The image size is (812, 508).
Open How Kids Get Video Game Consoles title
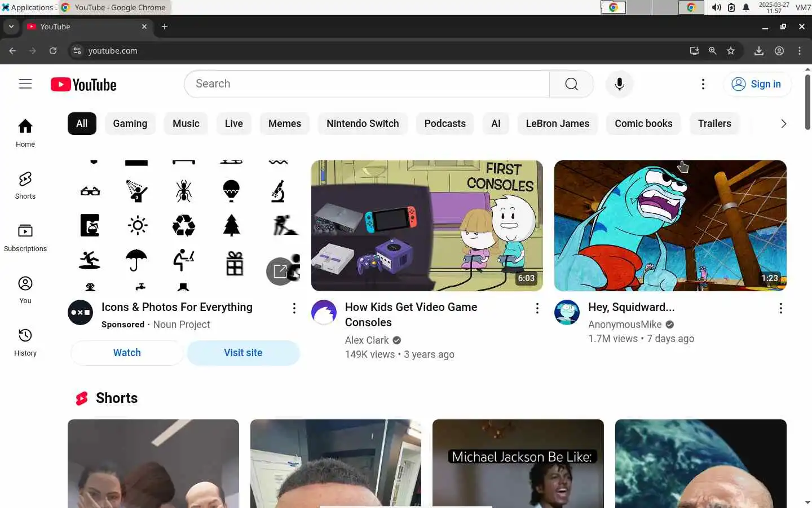[411, 314]
